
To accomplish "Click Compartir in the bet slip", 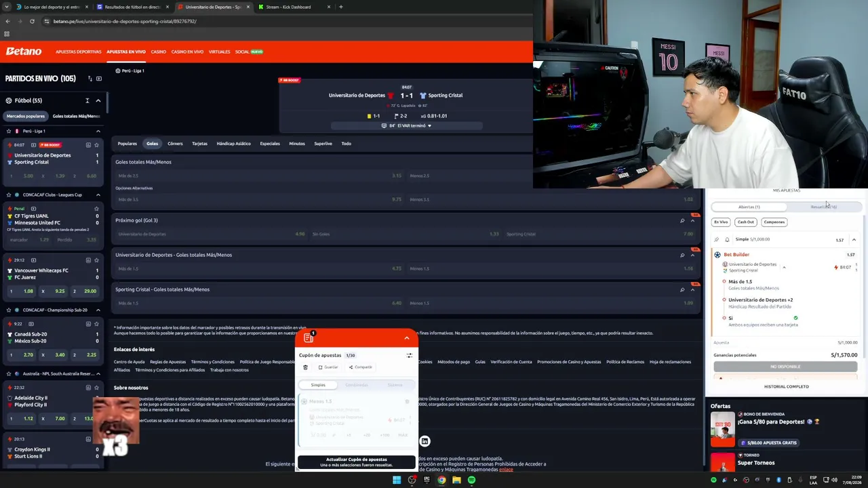I will [360, 367].
